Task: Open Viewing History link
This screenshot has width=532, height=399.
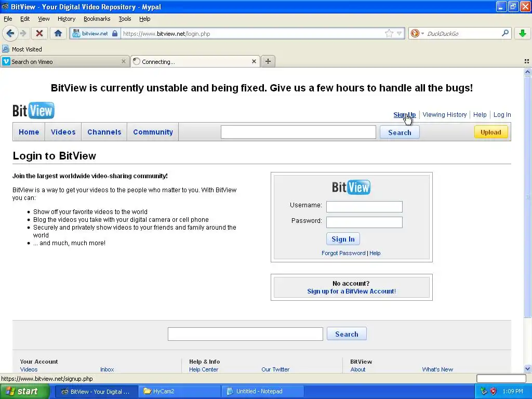Action: (x=445, y=115)
